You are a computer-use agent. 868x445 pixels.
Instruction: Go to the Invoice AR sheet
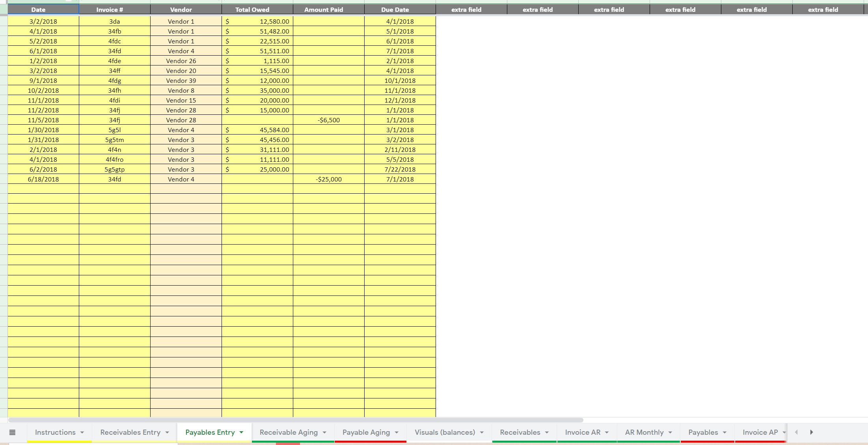coord(582,432)
